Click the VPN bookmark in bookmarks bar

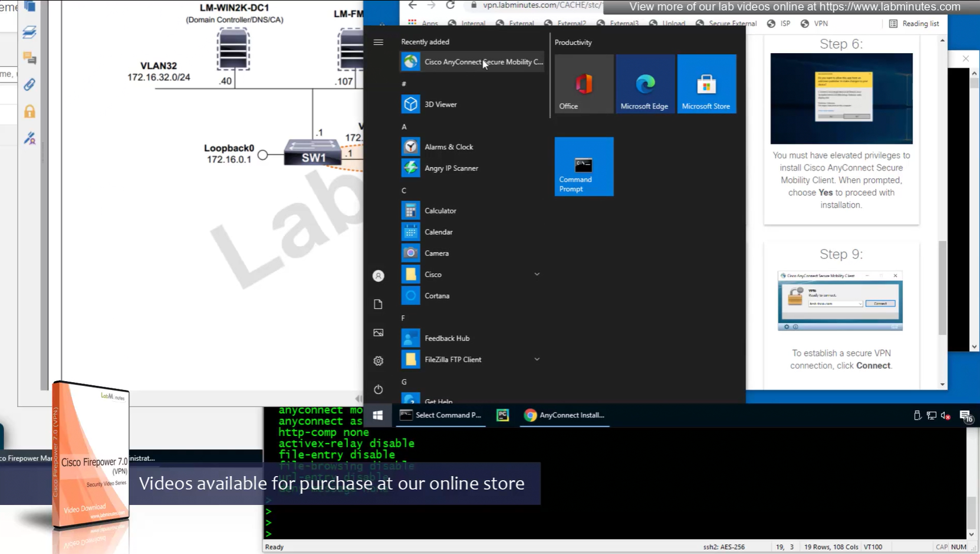[x=814, y=24]
